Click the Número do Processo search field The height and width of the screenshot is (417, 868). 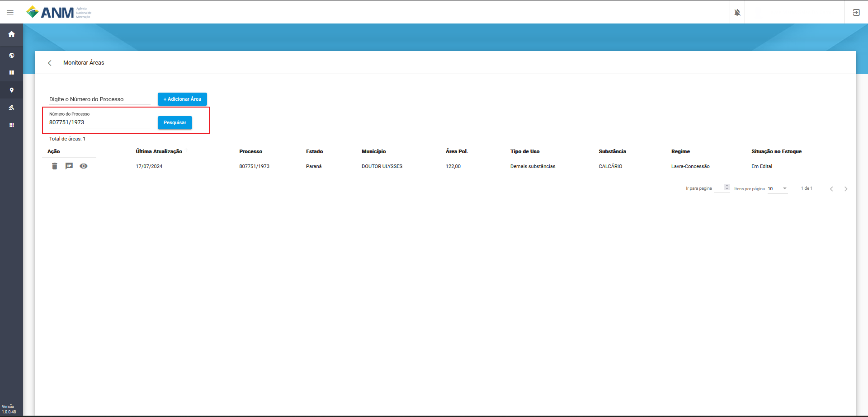point(99,122)
